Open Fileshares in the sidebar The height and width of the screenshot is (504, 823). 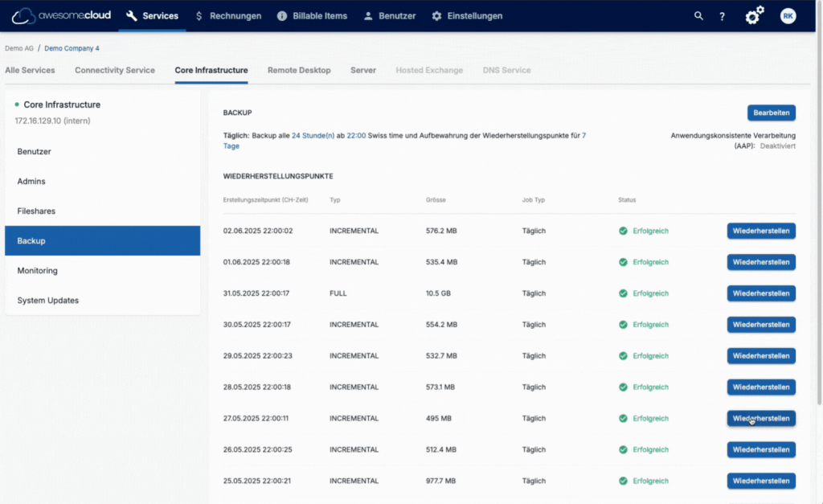(102, 211)
